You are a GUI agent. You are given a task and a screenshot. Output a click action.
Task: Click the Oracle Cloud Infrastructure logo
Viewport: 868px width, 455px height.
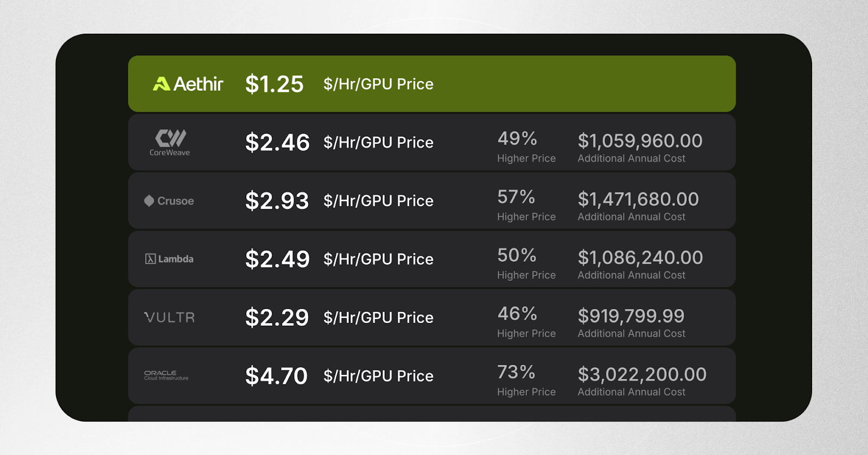tap(166, 375)
